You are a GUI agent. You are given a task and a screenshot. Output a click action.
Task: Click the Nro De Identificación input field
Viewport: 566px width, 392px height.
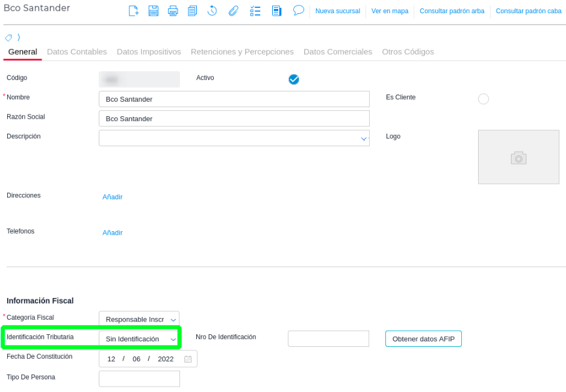tap(328, 338)
